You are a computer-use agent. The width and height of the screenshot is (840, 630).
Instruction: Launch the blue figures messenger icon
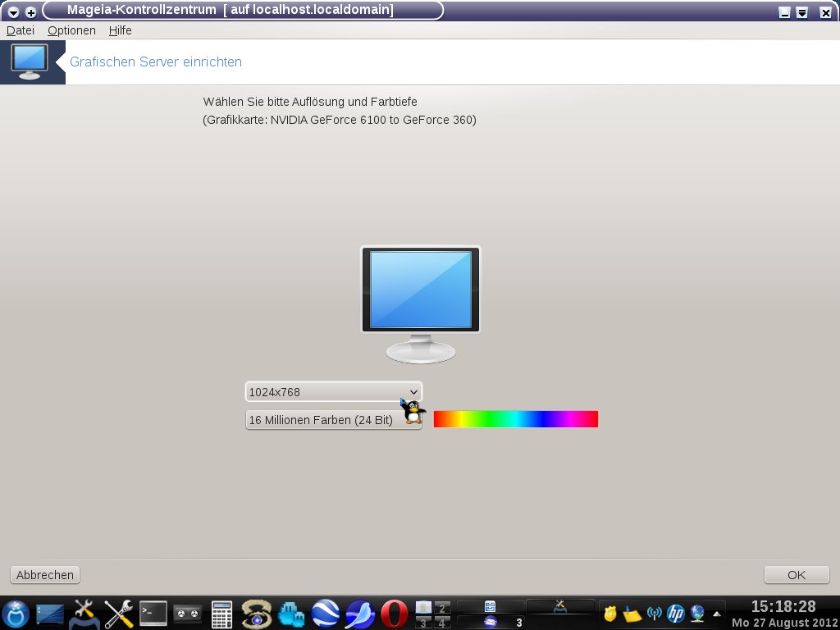point(291,615)
